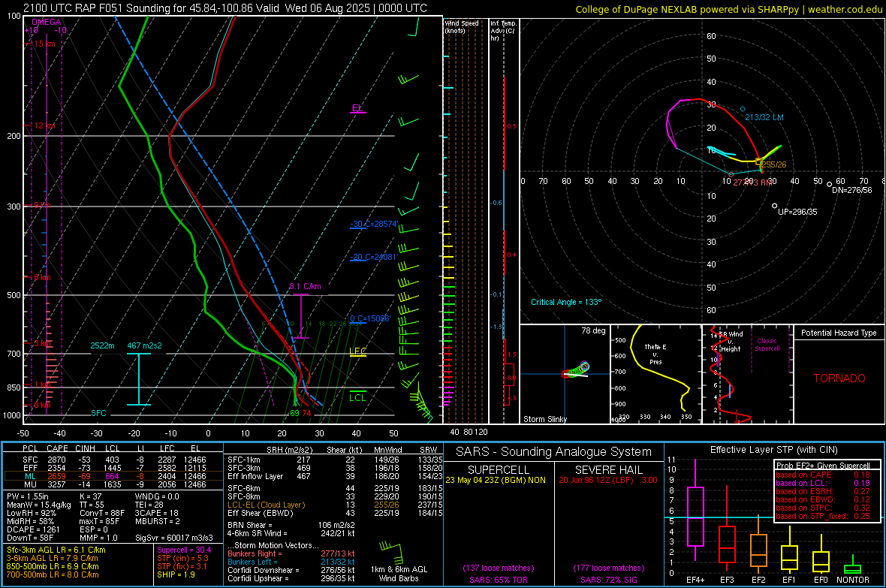Click the magenta EL marker on the skew-T
This screenshot has width=886, height=588.
click(x=357, y=108)
